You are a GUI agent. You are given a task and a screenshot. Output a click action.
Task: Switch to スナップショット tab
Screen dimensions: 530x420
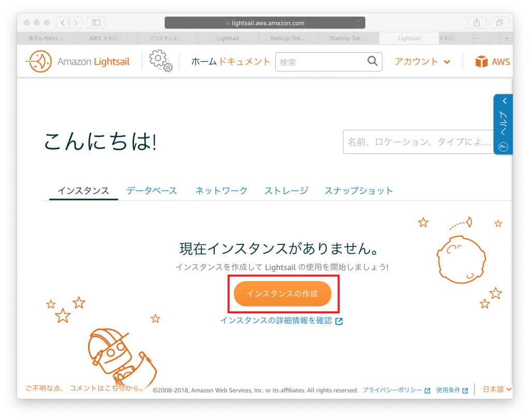click(x=359, y=191)
